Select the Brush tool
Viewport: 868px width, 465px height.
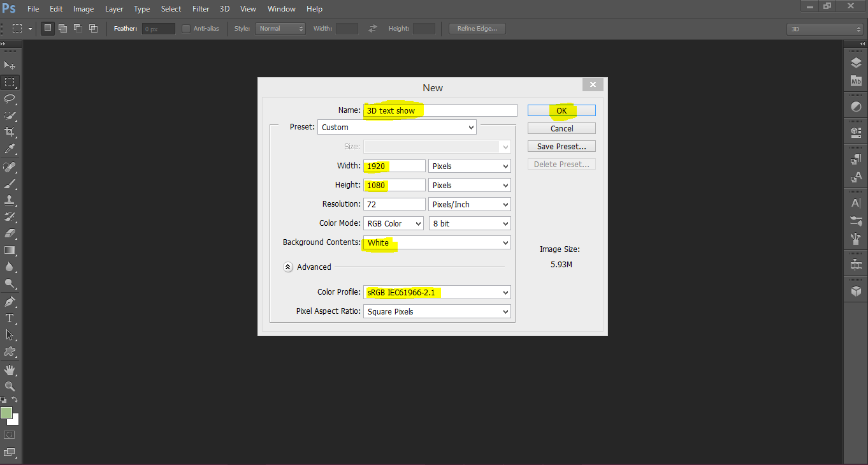[x=10, y=184]
